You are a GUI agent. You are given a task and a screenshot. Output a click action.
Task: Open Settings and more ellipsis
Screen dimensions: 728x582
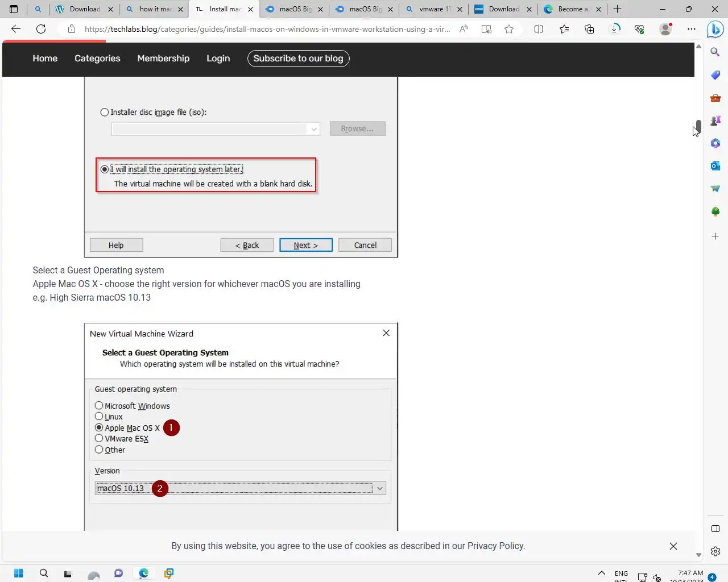(691, 29)
